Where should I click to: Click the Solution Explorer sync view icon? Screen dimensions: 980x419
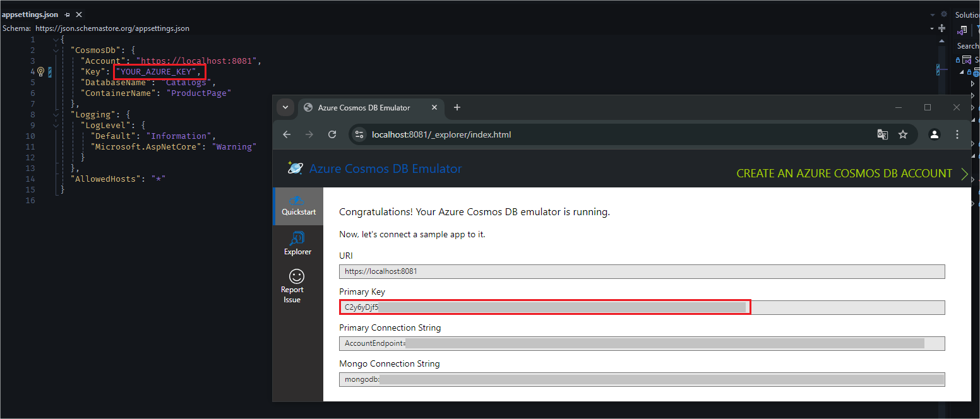point(962,29)
